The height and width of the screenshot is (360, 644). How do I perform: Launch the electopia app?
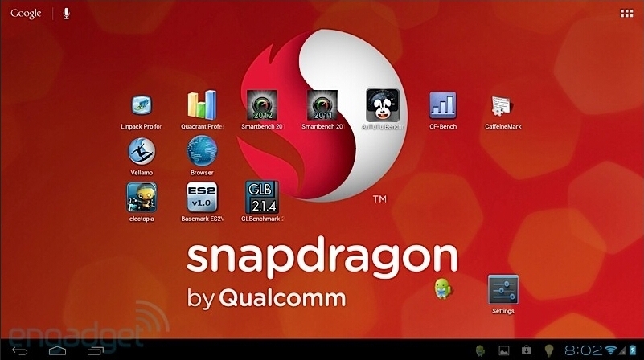coord(142,198)
